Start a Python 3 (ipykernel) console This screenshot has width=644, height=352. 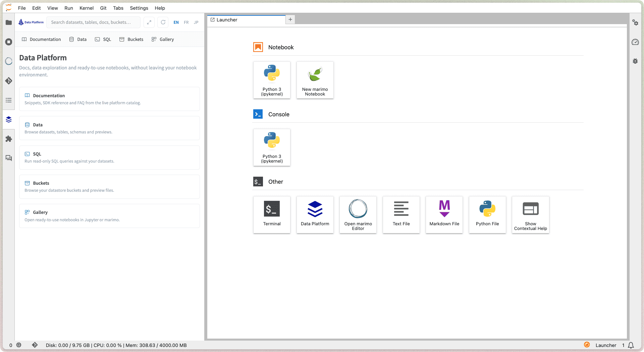click(272, 148)
